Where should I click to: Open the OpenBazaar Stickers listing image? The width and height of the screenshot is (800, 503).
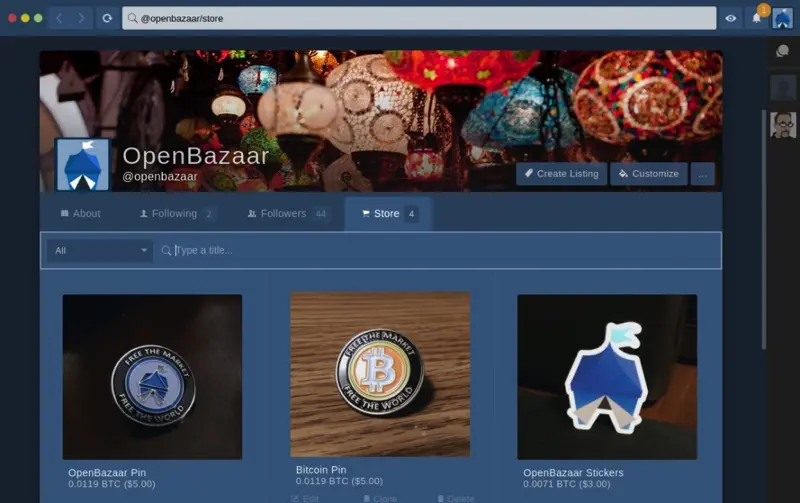click(607, 377)
